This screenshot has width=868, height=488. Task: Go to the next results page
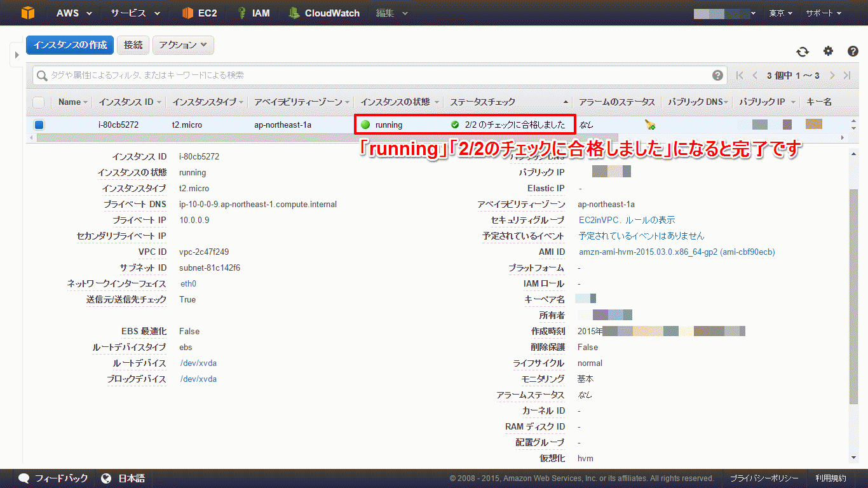(832, 75)
